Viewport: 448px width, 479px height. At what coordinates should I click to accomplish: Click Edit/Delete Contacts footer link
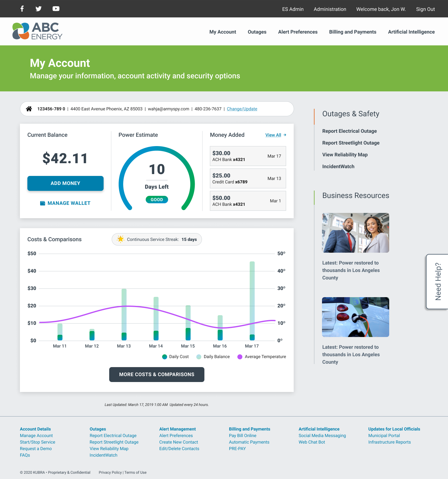click(179, 449)
